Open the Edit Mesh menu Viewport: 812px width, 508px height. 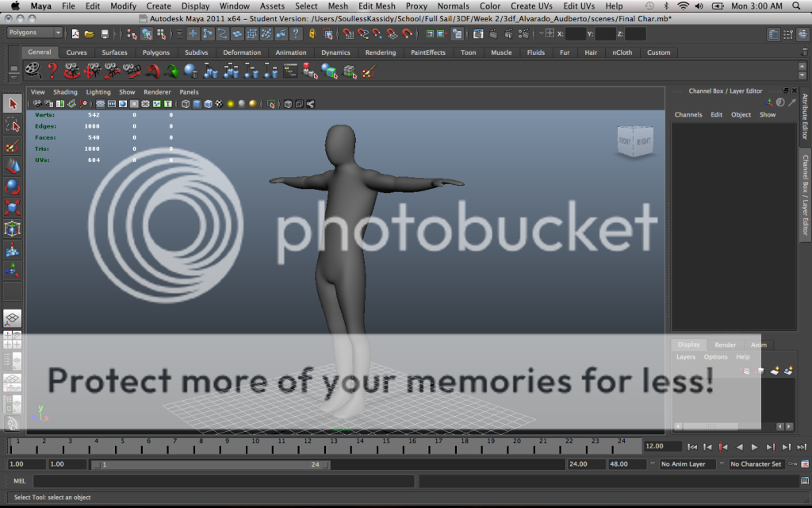click(377, 6)
